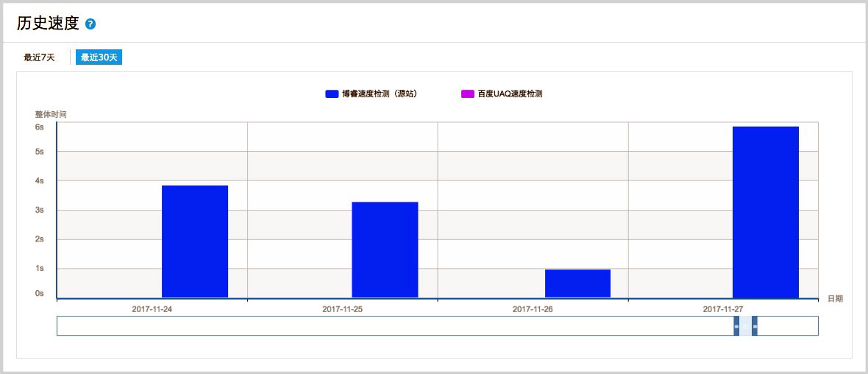Screen dimensions: 868x374
Task: Click the bar for 2017-11-25
Action: tap(385, 250)
